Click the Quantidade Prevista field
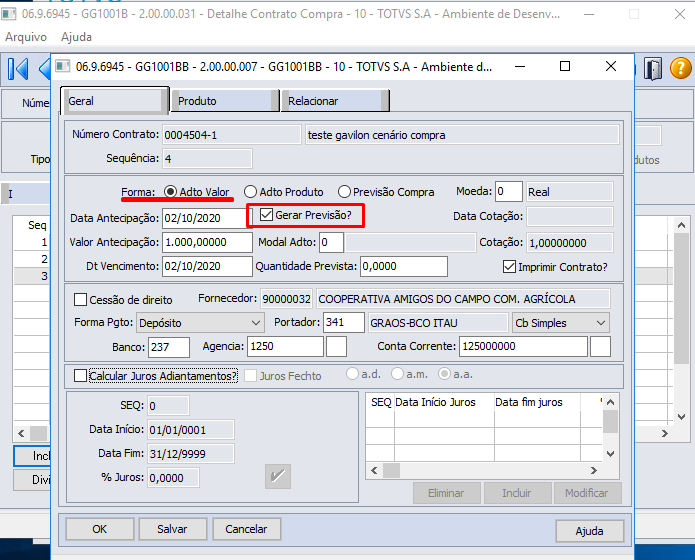The image size is (695, 560). click(x=404, y=266)
